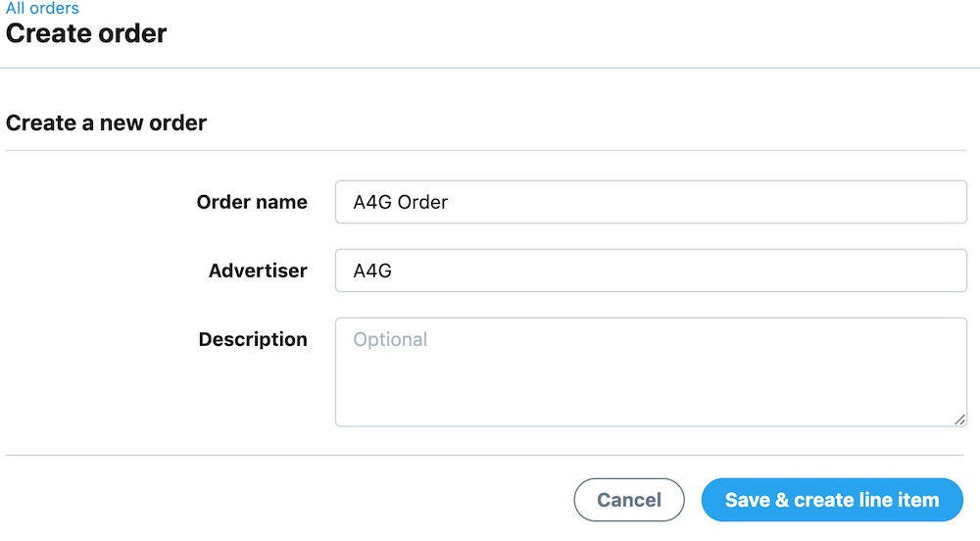Click the Cancel button
980x541 pixels.
(629, 500)
